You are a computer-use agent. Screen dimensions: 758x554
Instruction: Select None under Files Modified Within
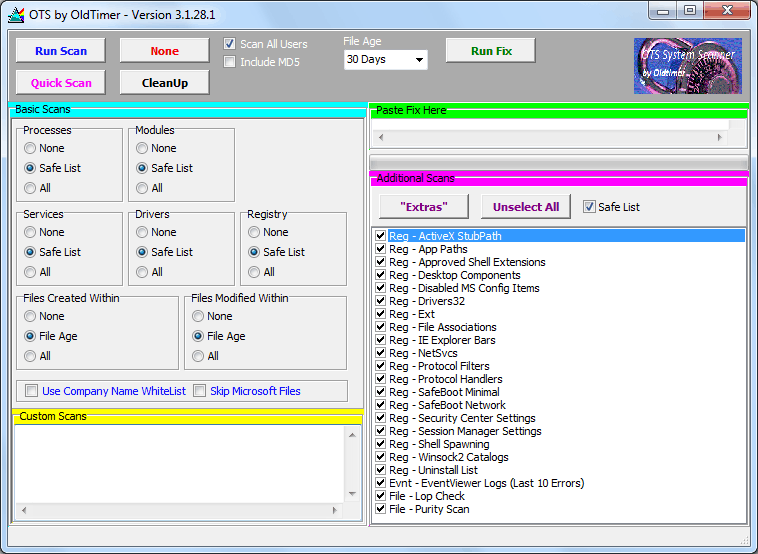coord(198,316)
